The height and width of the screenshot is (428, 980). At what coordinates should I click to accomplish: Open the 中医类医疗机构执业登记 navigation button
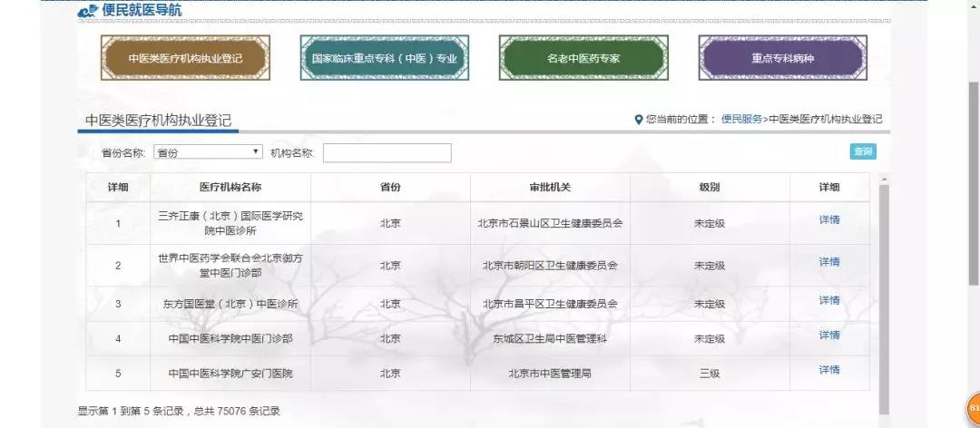185,58
